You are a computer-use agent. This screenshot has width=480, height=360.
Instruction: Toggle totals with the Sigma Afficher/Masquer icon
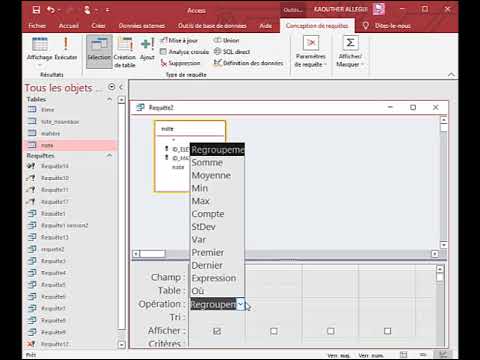click(x=350, y=43)
